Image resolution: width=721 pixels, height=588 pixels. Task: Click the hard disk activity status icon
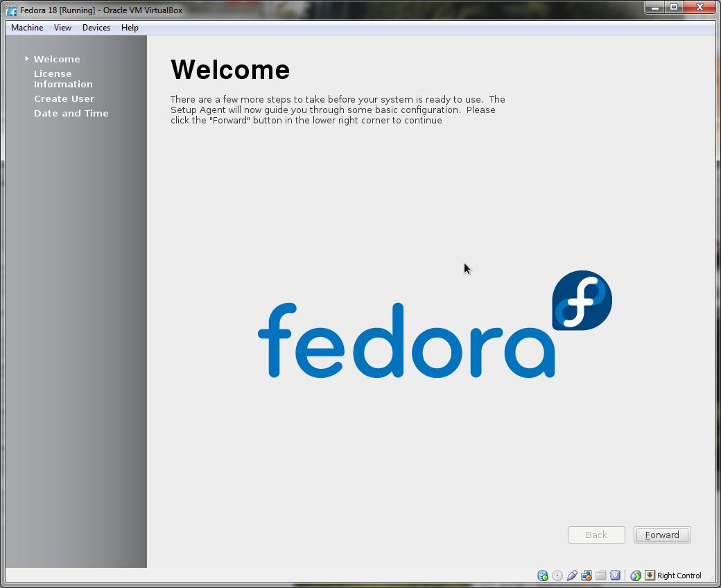coord(543,575)
